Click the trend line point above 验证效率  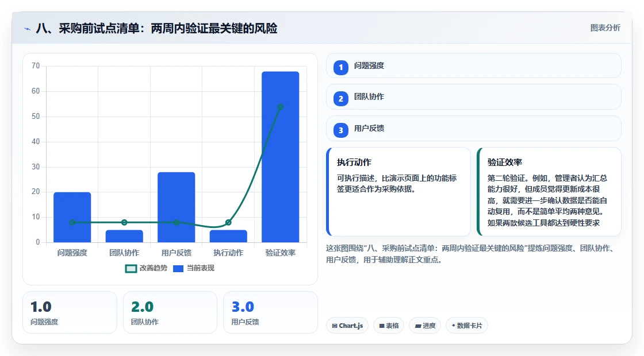coord(281,107)
